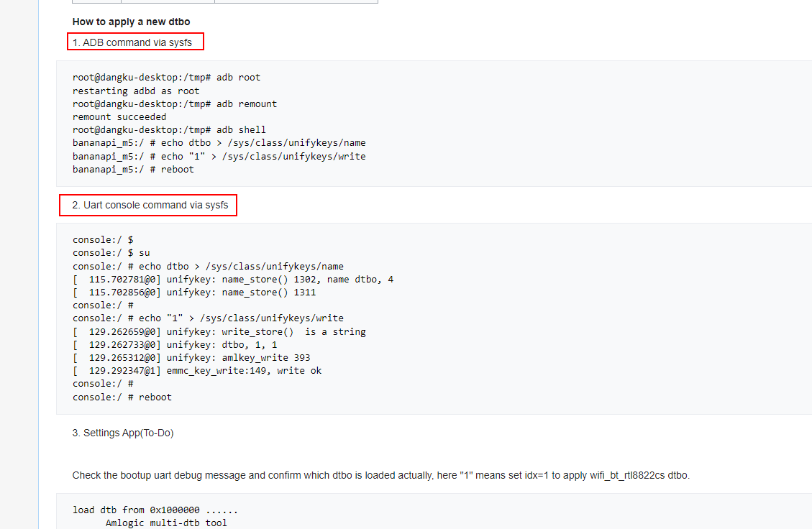Click the code line ending "adb root"
Viewport: 812px width, 529px height.
click(166, 78)
